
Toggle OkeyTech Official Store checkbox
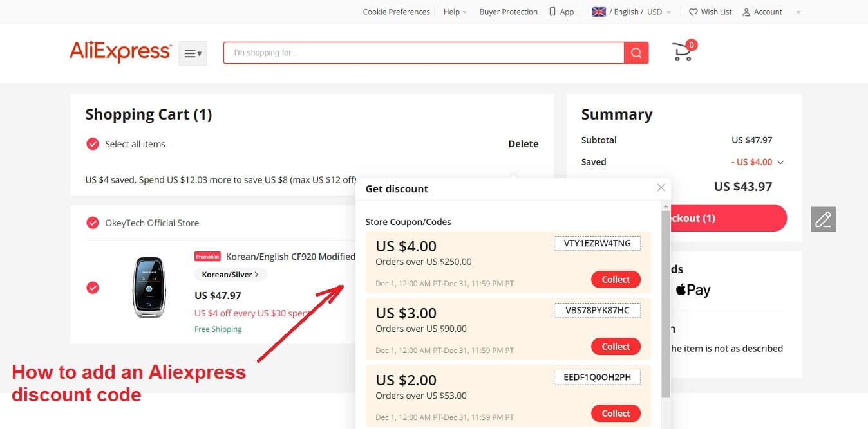pos(93,223)
